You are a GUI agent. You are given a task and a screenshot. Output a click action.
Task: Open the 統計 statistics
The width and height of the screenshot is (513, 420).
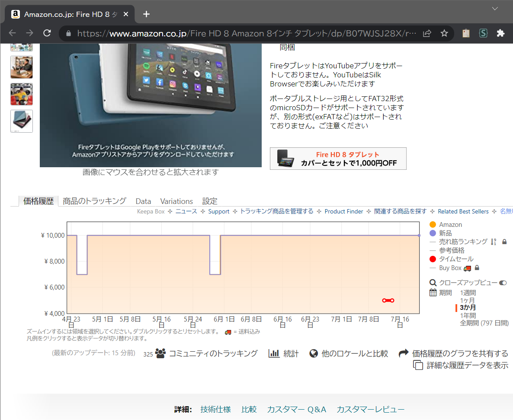pyautogui.click(x=291, y=353)
